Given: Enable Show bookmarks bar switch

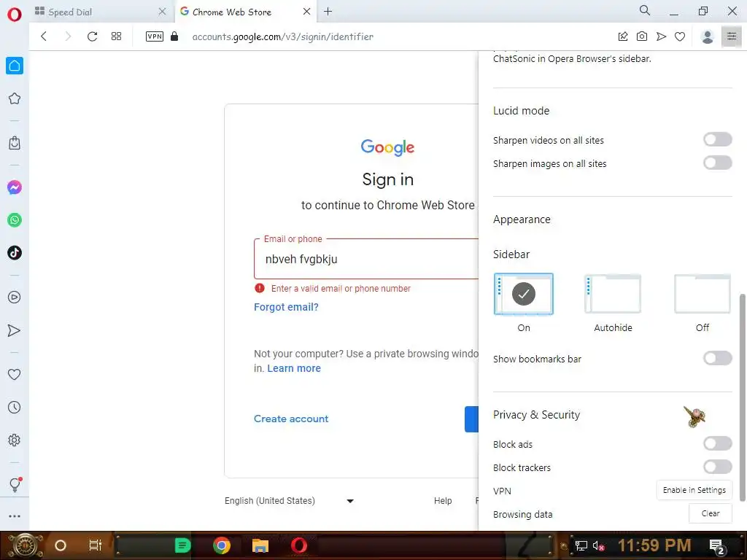Looking at the screenshot, I should point(718,358).
